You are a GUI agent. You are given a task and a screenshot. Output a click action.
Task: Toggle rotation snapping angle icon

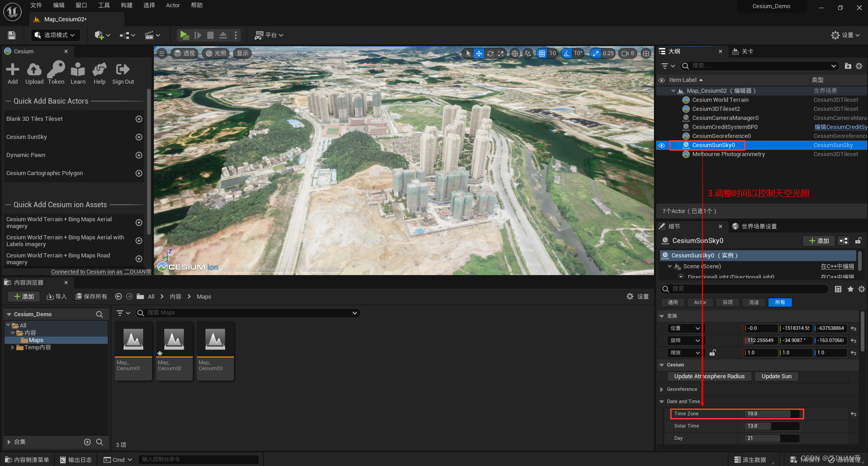pyautogui.click(x=567, y=53)
